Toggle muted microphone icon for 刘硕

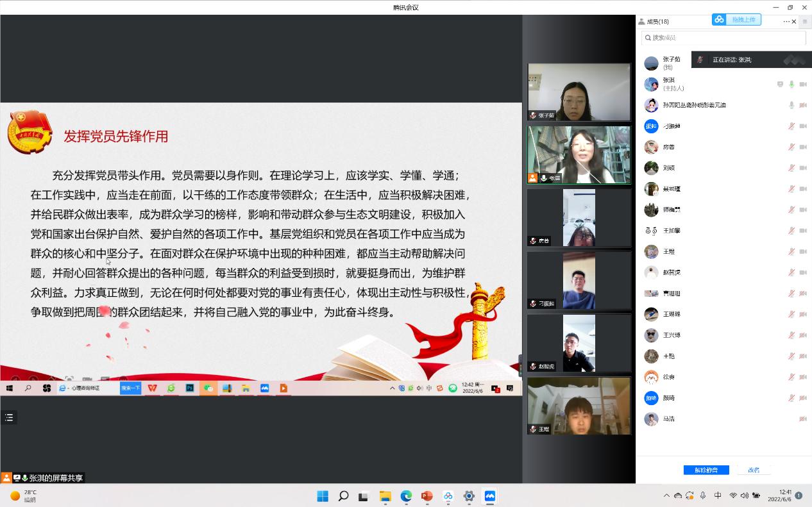pos(791,168)
